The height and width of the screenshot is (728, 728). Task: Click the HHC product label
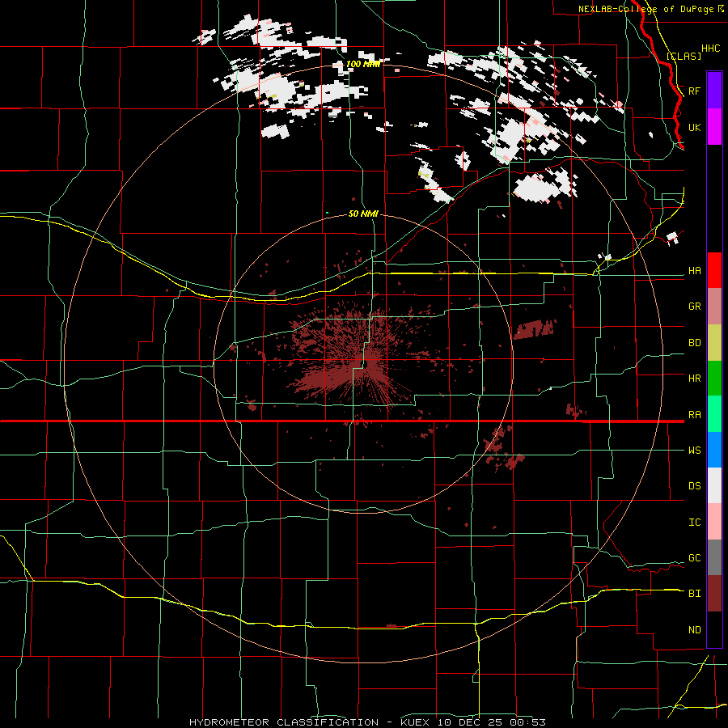710,49
